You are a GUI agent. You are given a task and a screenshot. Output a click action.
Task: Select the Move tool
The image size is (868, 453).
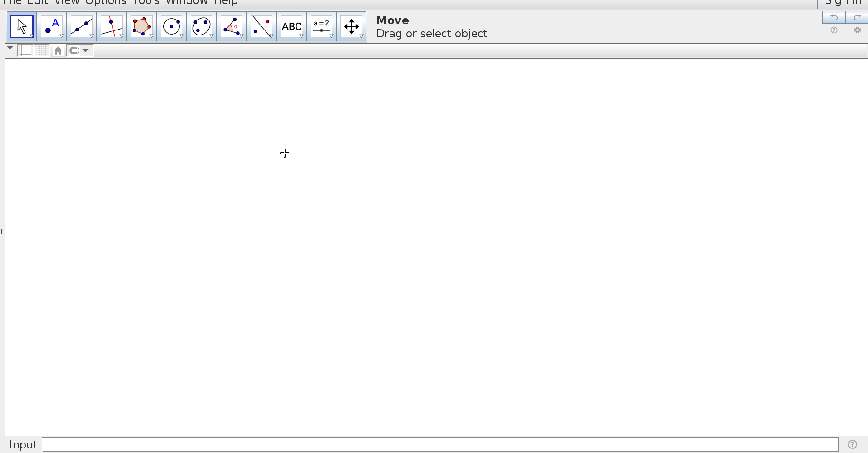22,26
